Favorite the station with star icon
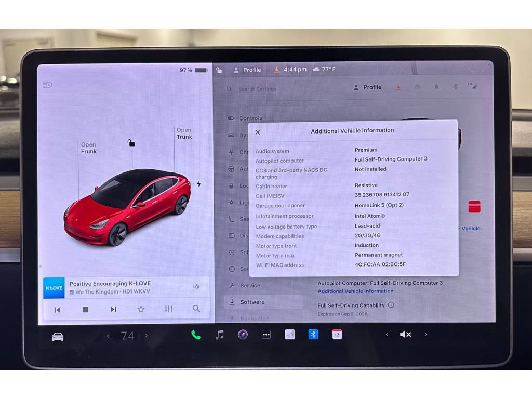This screenshot has width=532, height=399. (x=141, y=309)
